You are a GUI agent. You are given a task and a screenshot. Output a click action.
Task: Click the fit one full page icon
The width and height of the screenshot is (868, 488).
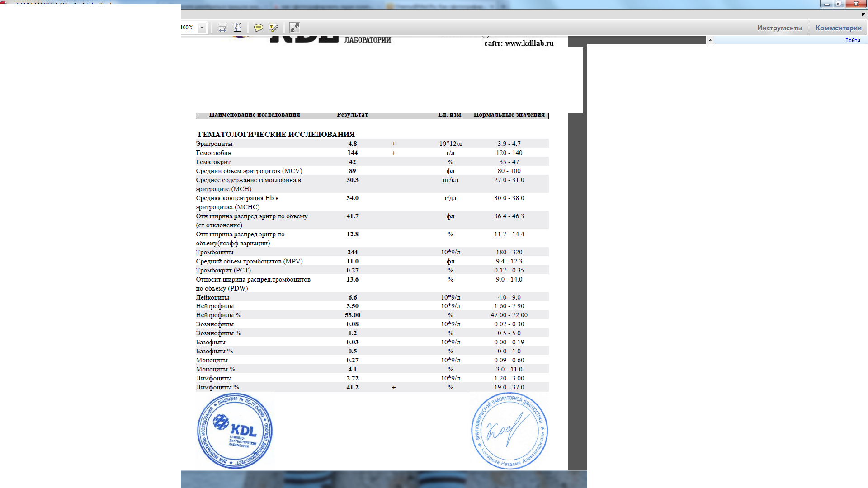click(x=237, y=28)
